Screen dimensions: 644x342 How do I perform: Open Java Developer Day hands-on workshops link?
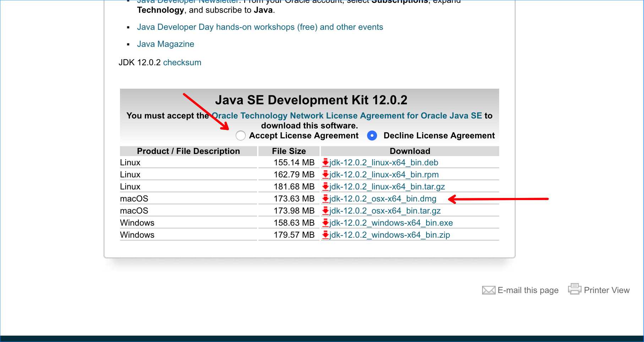(x=260, y=27)
